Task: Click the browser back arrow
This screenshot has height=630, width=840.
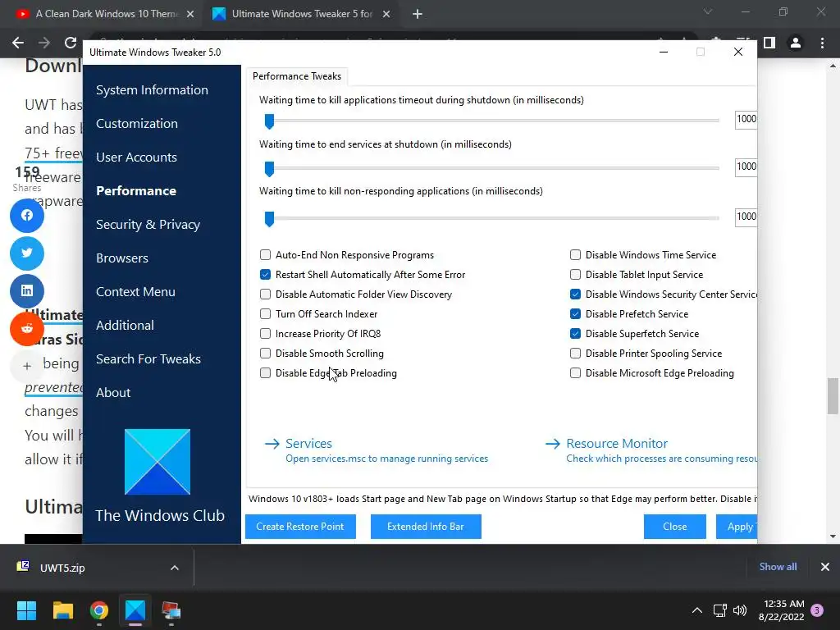Action: (x=18, y=43)
